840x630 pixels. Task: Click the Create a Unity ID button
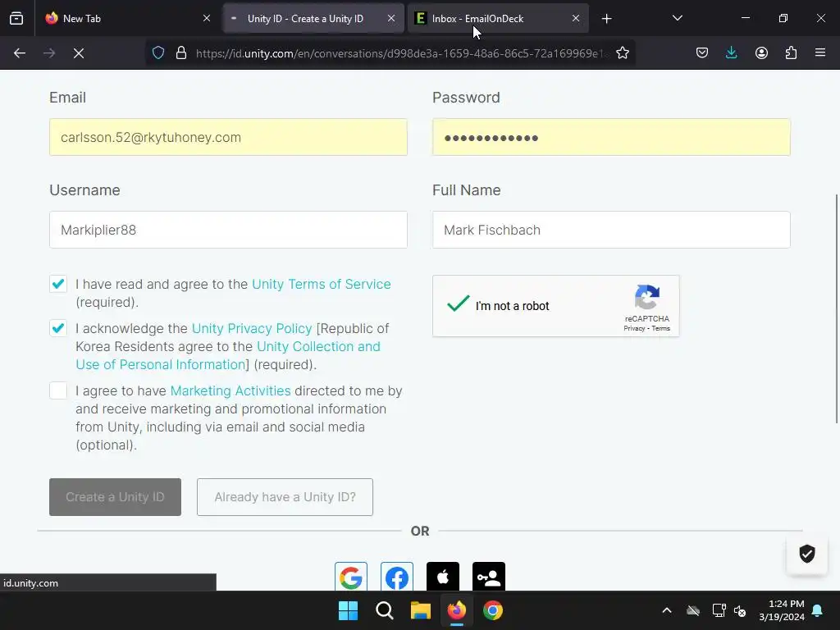point(115,497)
